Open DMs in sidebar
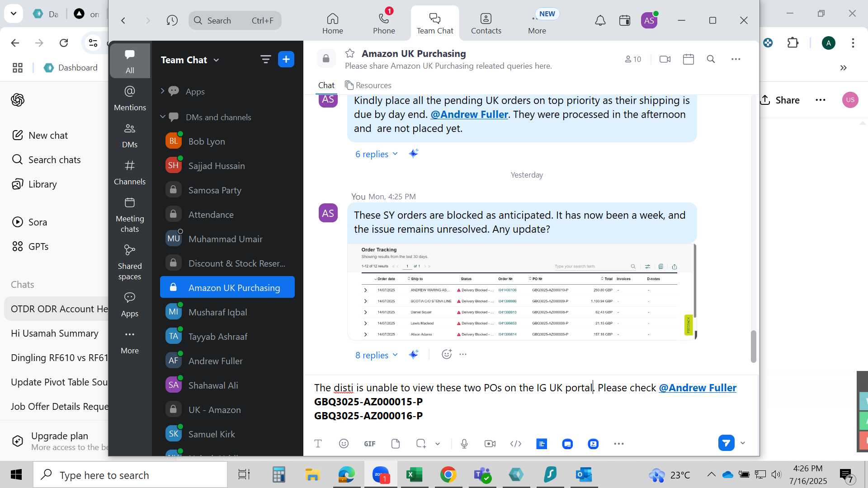Viewport: 868px width, 488px height. tap(130, 135)
